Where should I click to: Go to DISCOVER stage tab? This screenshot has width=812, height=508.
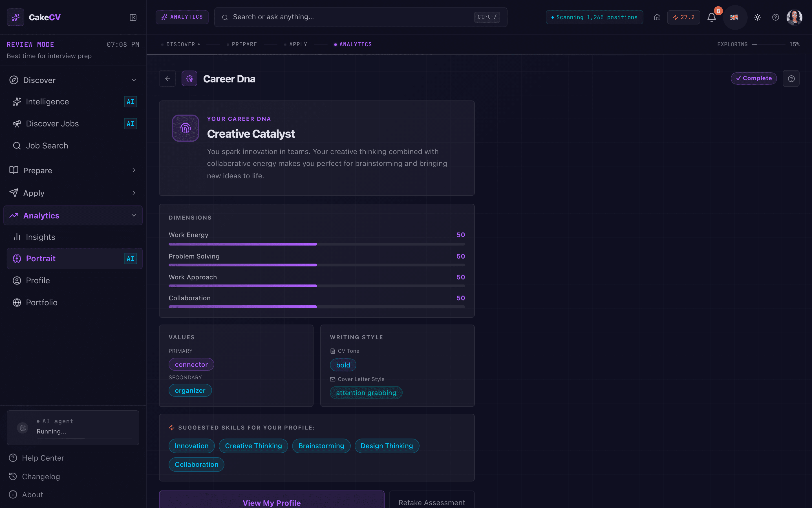point(180,44)
